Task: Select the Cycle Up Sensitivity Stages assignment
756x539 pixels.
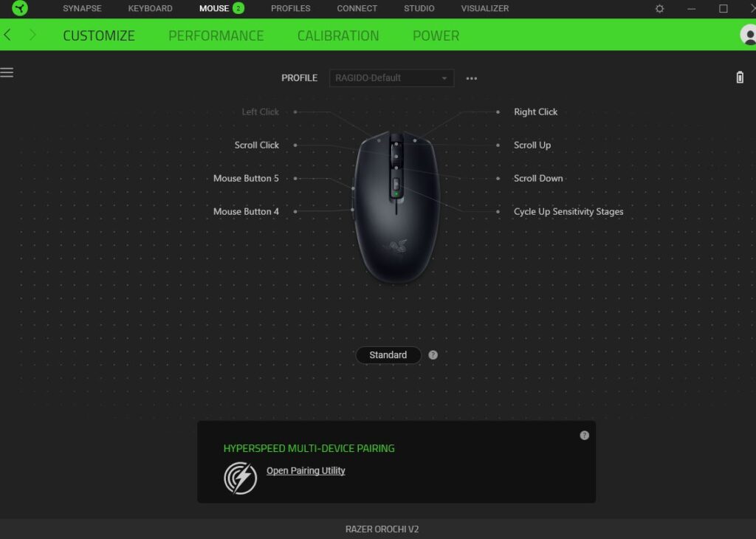Action: (568, 212)
